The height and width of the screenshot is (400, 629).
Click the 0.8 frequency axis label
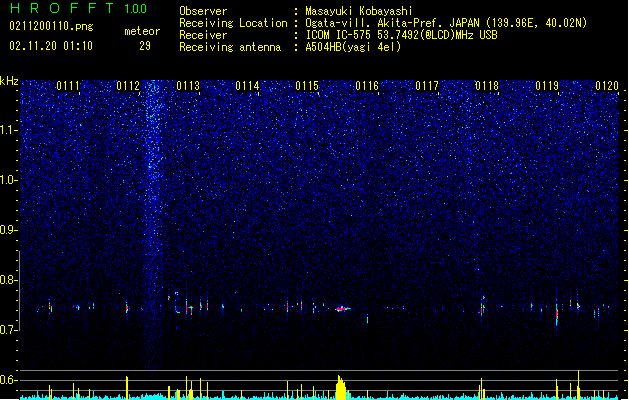[x=9, y=280]
